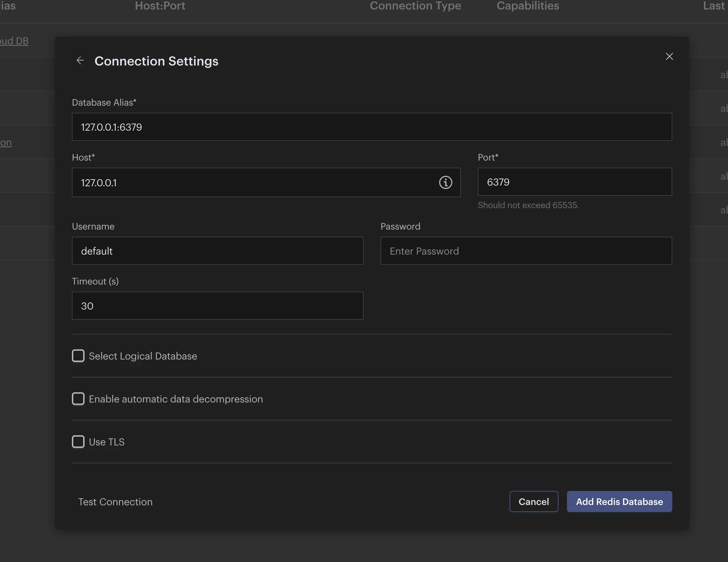The image size is (728, 562).
Task: Sort by Host:Port column header
Action: click(x=160, y=6)
